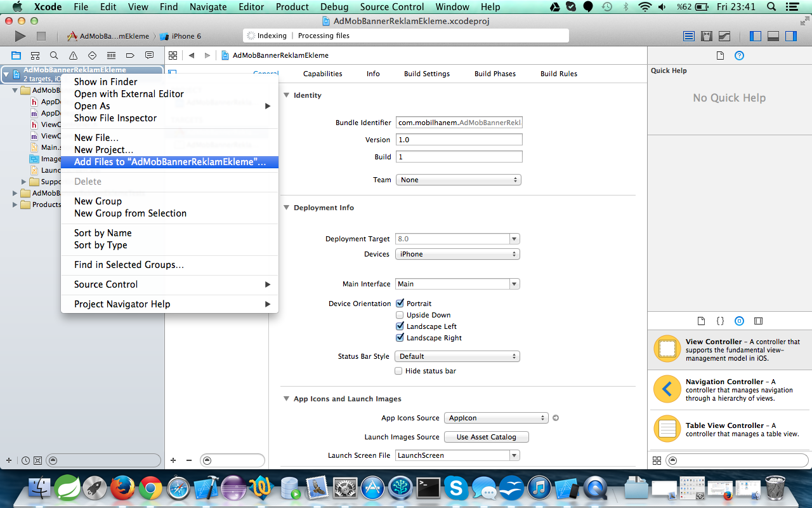The image size is (812, 508).
Task: Open the Report navigator speech-bubble icon
Action: [x=149, y=55]
